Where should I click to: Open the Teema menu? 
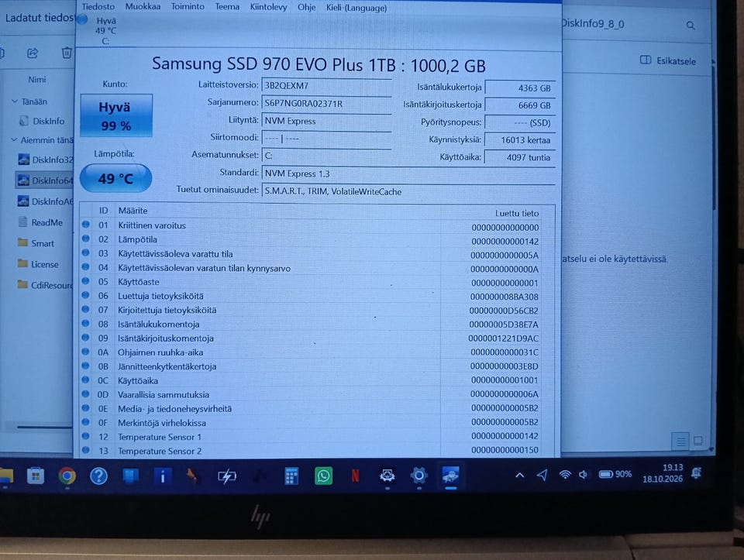[227, 7]
